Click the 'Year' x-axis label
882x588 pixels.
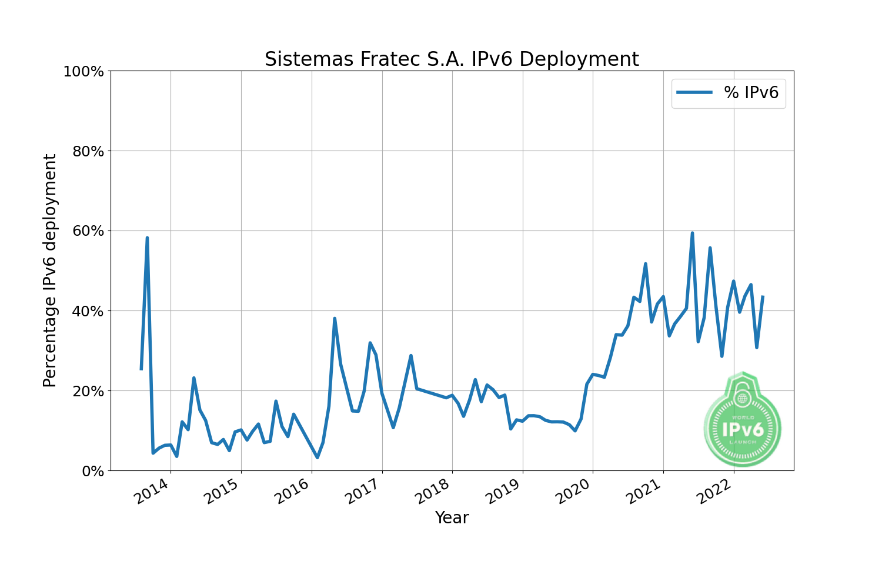pos(452,517)
